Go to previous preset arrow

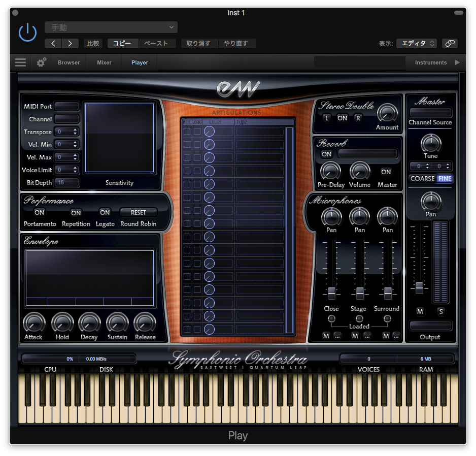tap(53, 44)
